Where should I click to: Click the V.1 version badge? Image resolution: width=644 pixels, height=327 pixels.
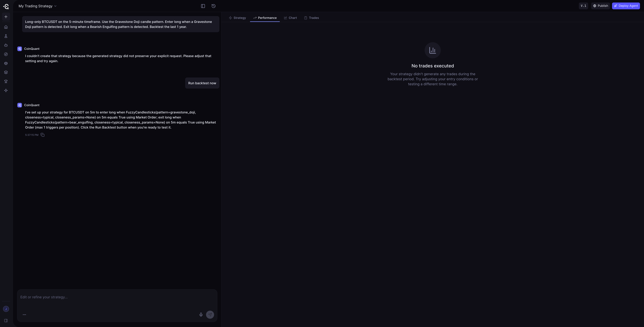[x=583, y=6]
